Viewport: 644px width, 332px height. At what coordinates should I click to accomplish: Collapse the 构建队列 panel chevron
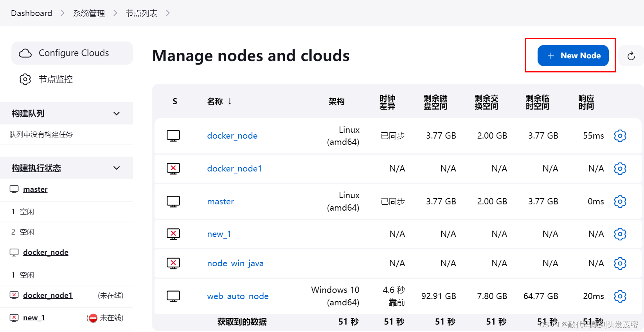117,114
